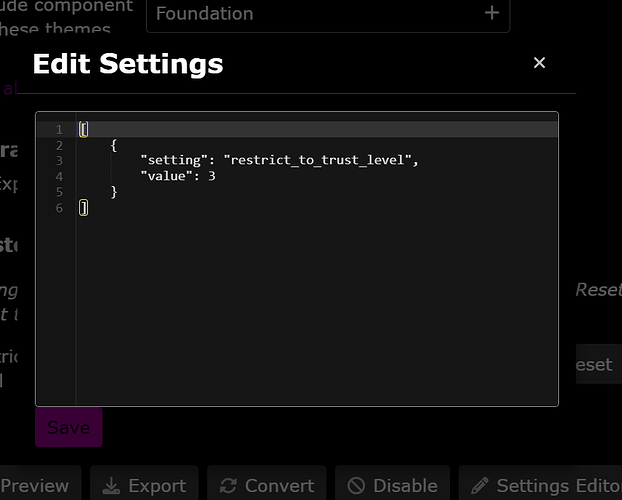Click the Convert button
The width and height of the screenshot is (622, 500).
pos(267,485)
